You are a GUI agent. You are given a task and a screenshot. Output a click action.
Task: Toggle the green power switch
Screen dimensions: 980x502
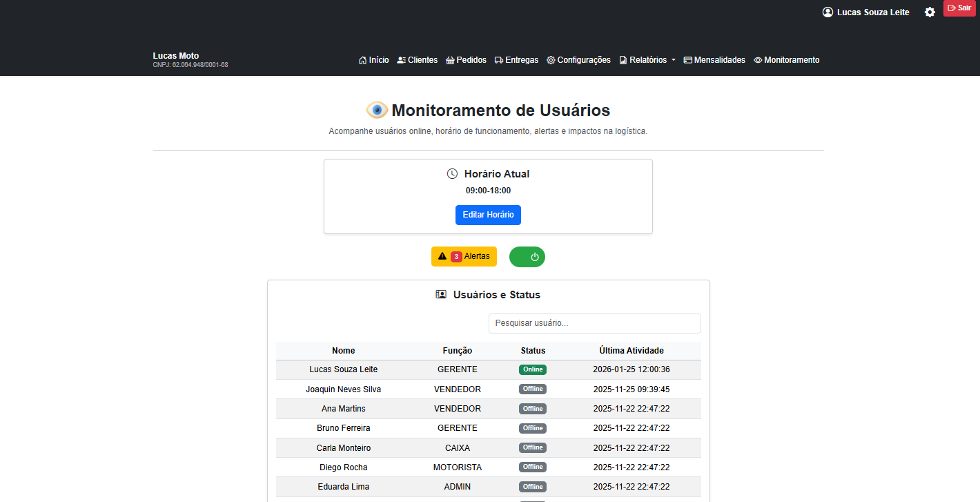[527, 256]
